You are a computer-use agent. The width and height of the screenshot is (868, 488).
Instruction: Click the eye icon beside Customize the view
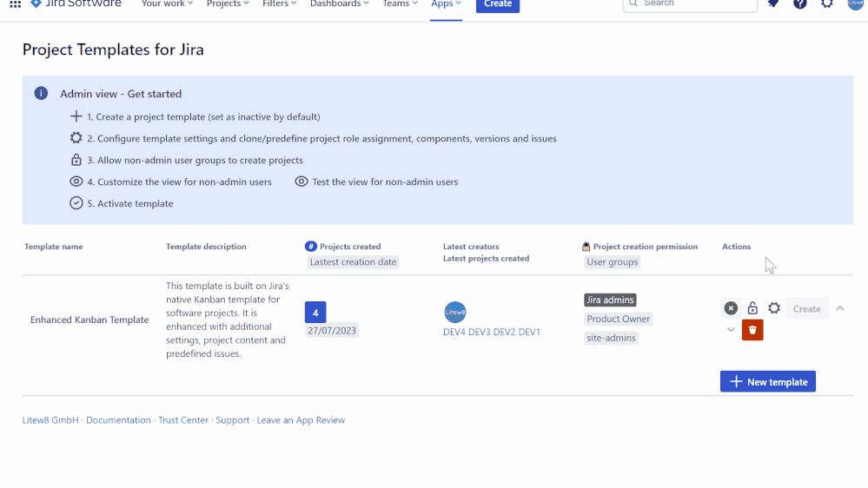point(76,181)
